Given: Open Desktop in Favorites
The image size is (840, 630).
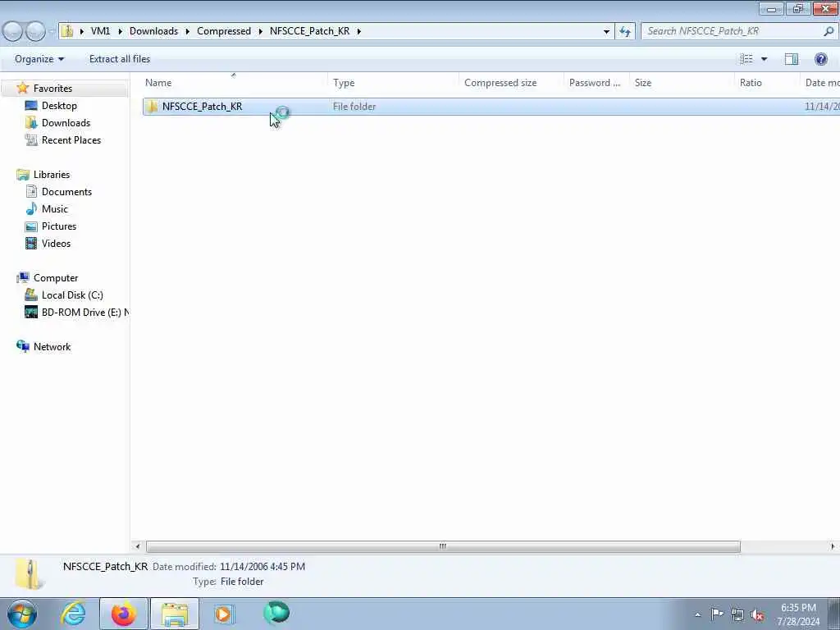Looking at the screenshot, I should tap(59, 106).
